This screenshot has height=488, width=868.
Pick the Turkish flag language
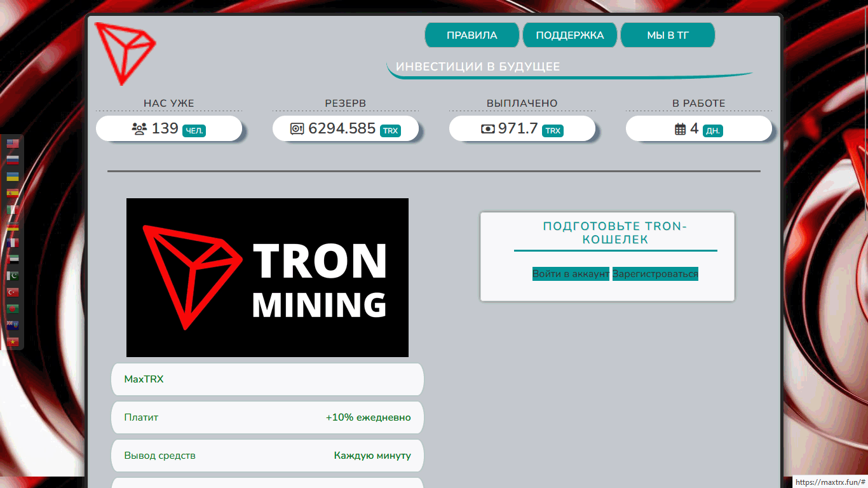point(13,292)
